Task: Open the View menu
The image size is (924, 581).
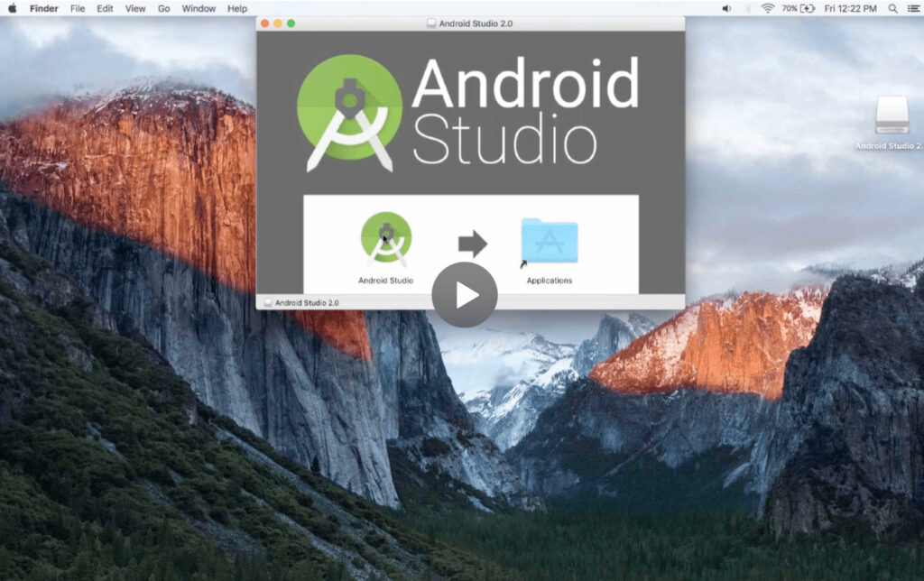Action: coord(135,8)
